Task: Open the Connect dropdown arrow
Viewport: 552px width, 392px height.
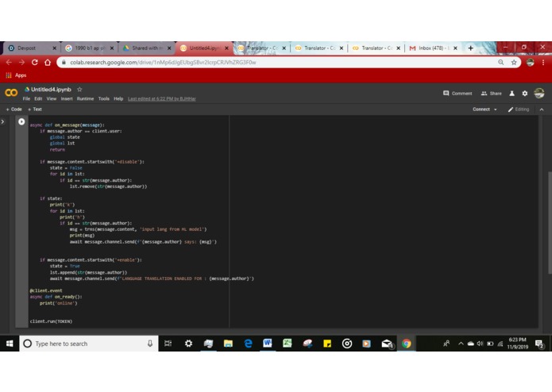Action: coord(496,110)
